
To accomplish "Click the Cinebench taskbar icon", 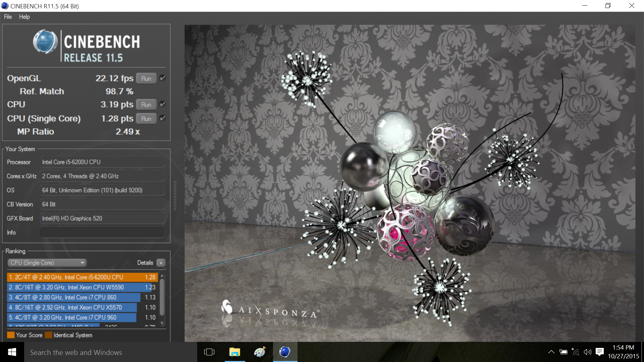I will pos(285,352).
